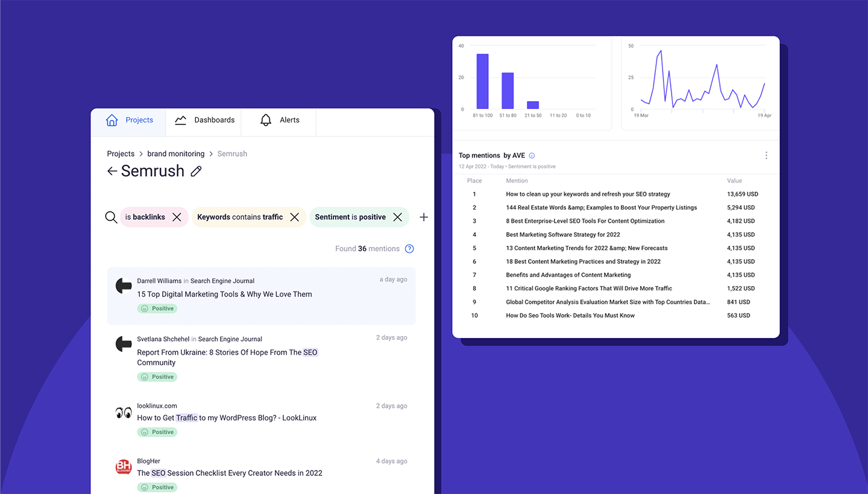868x494 pixels.
Task: Click the backlink arrow icon on Darrell Williams mention
Action: [123, 285]
